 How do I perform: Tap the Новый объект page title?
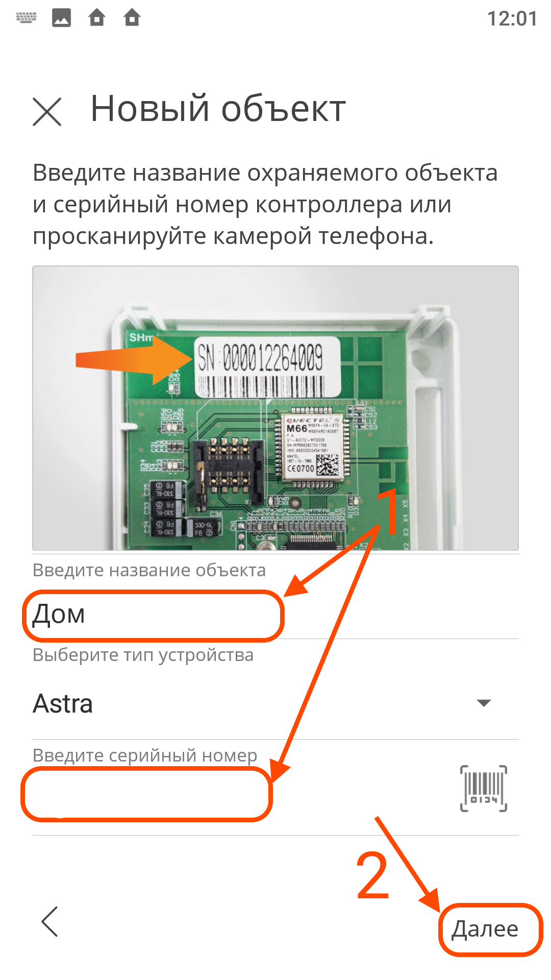[x=218, y=109]
